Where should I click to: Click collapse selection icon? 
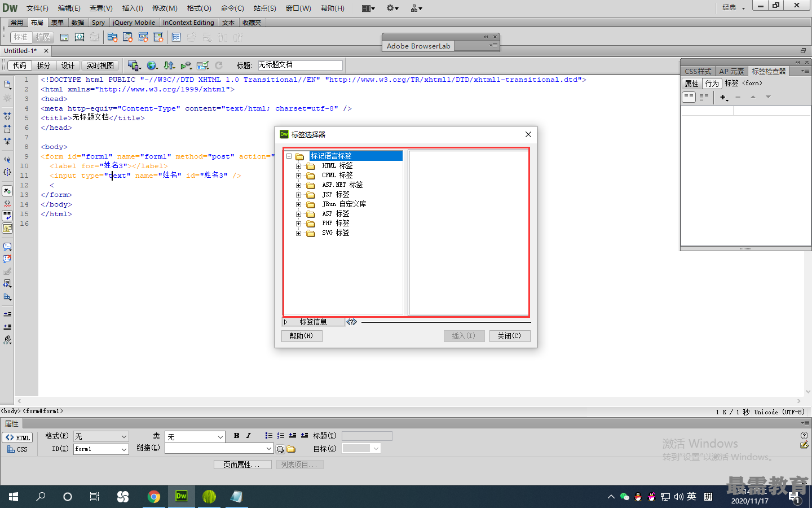point(7,129)
